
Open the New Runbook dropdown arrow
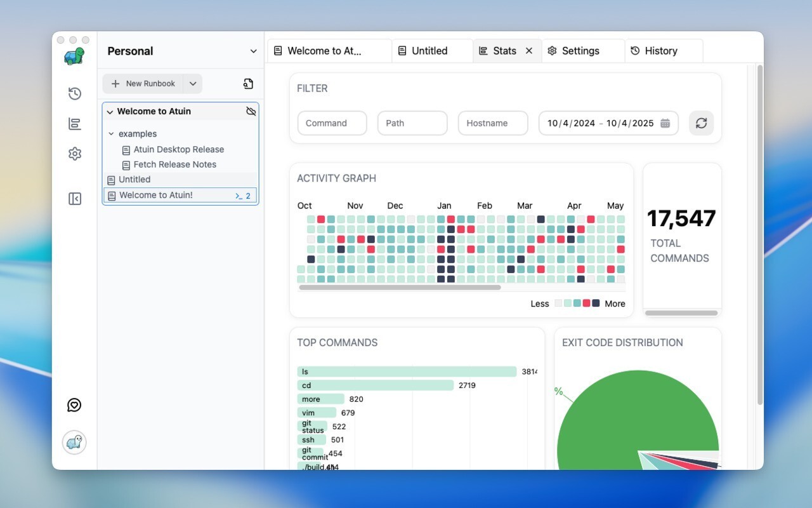pyautogui.click(x=193, y=84)
